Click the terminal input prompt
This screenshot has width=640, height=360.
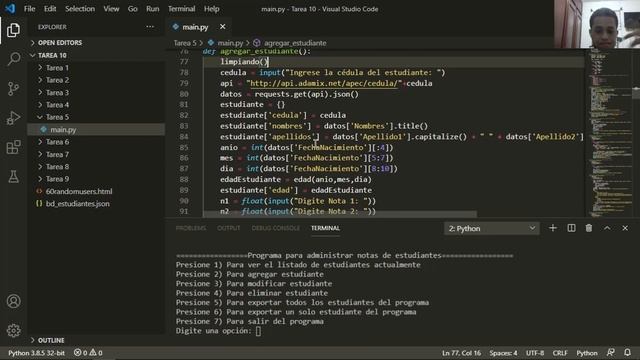[x=258, y=331]
